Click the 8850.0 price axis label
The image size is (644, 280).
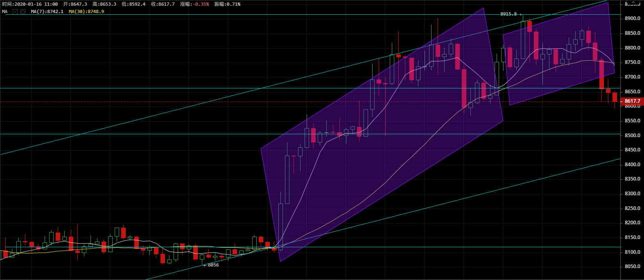[633, 33]
